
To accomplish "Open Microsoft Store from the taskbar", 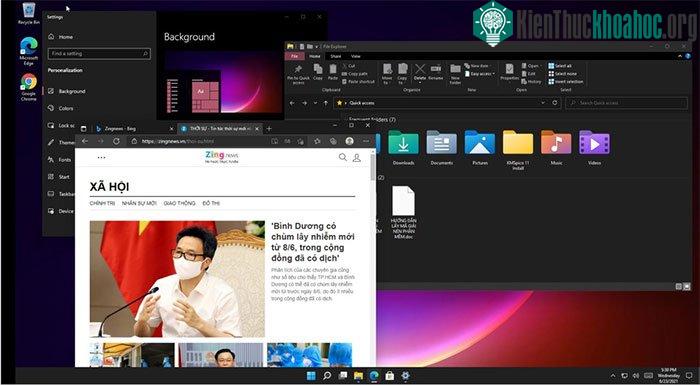I will coord(389,376).
